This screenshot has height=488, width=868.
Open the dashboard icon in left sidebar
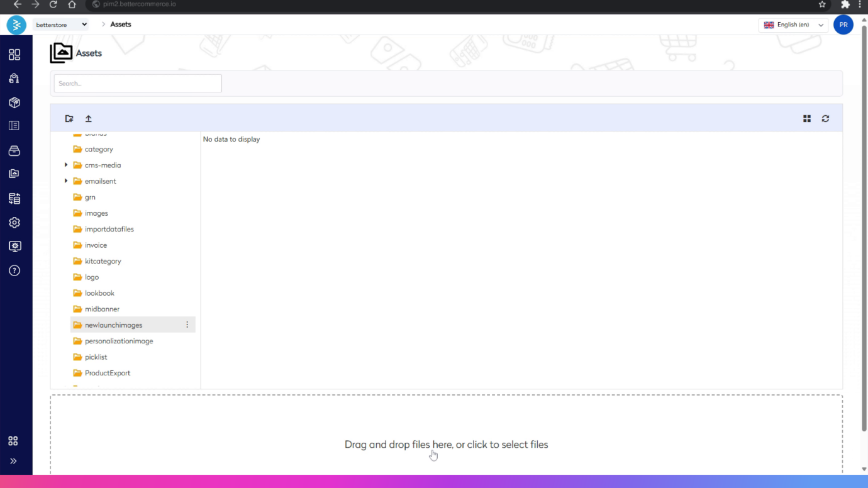[x=14, y=55]
